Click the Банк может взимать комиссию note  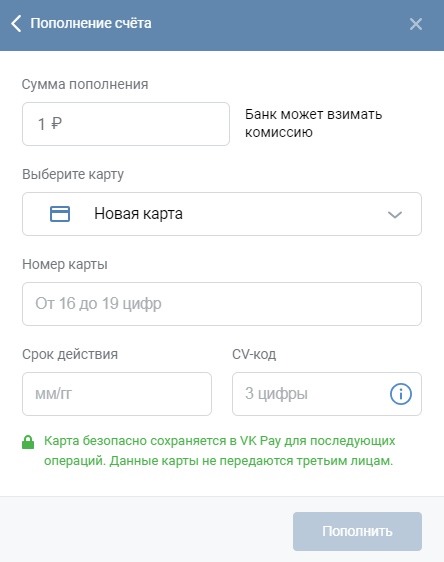point(314,123)
